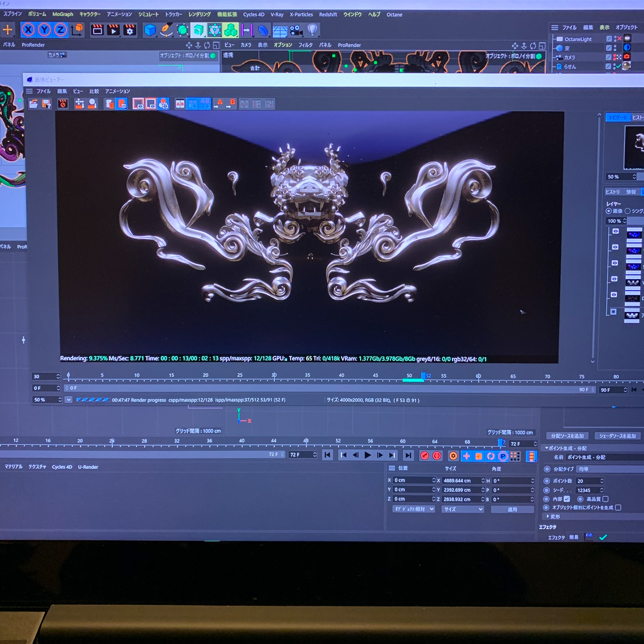Click frame 52 marker on Picture Viewer timeline
This screenshot has height=644, width=644.
424,376
